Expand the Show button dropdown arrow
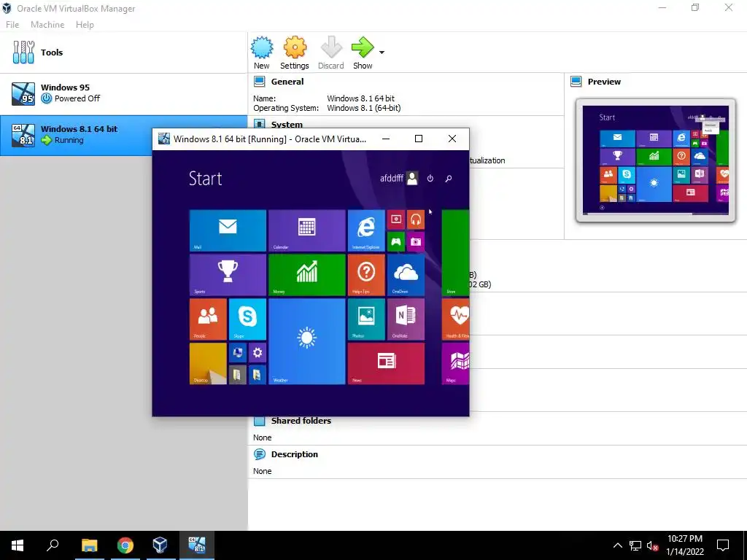 (382, 52)
